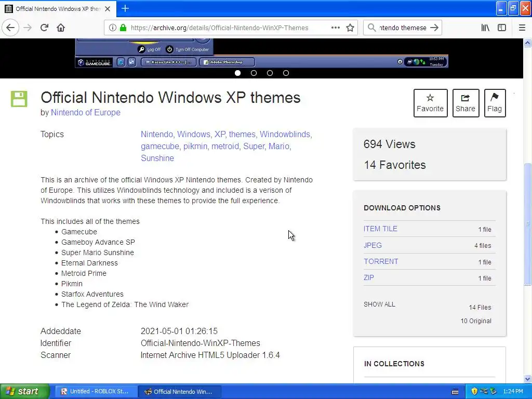The image size is (532, 399).
Task: Click the theme screenshot preview image
Action: coord(262,53)
